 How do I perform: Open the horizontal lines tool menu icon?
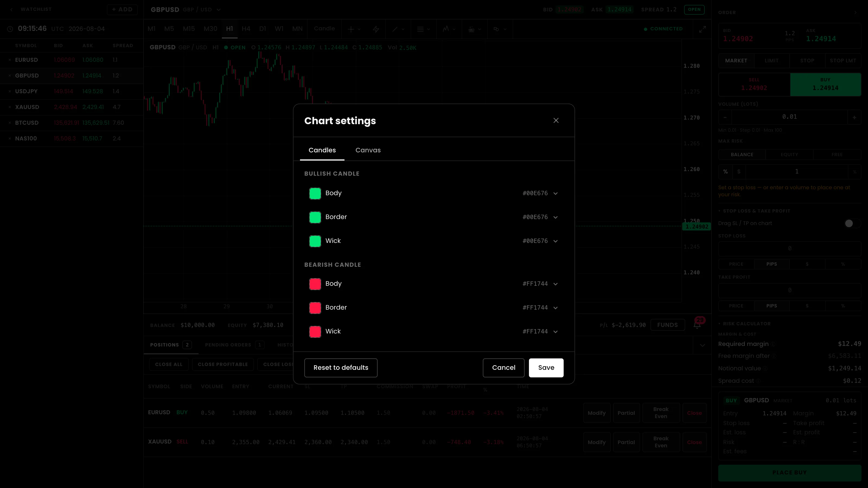click(420, 29)
